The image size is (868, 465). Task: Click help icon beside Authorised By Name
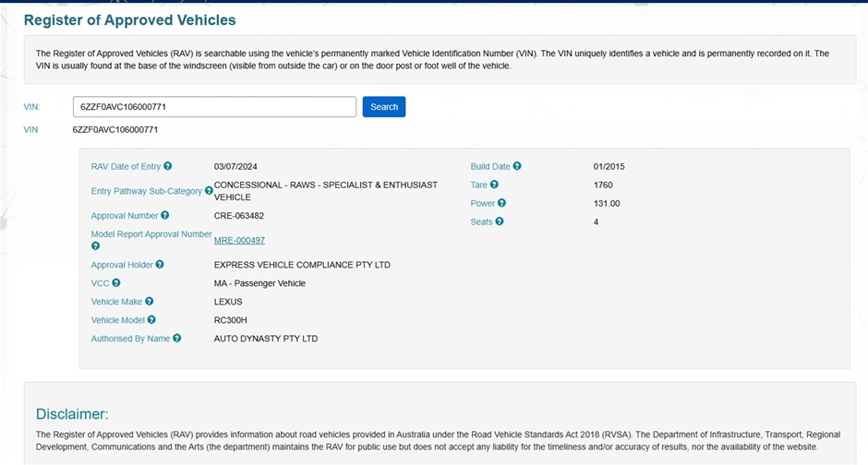click(177, 339)
